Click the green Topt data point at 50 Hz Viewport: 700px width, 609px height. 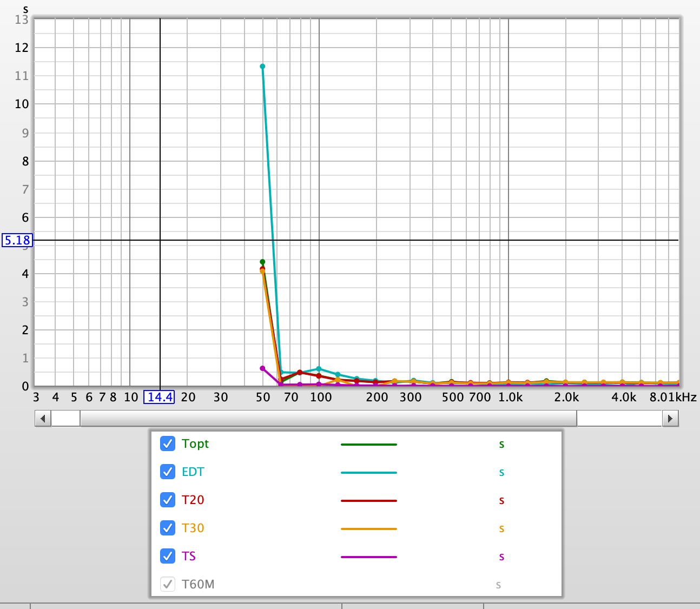click(262, 262)
